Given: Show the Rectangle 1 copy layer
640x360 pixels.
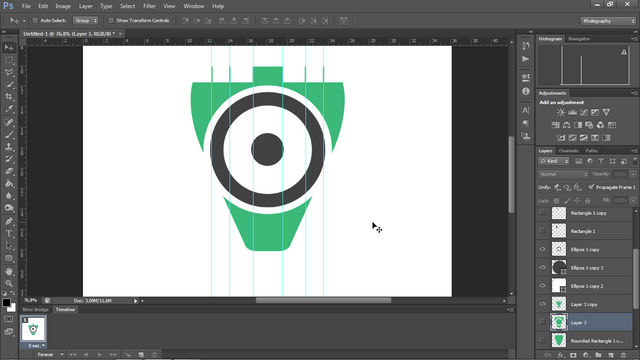Looking at the screenshot, I should [542, 213].
